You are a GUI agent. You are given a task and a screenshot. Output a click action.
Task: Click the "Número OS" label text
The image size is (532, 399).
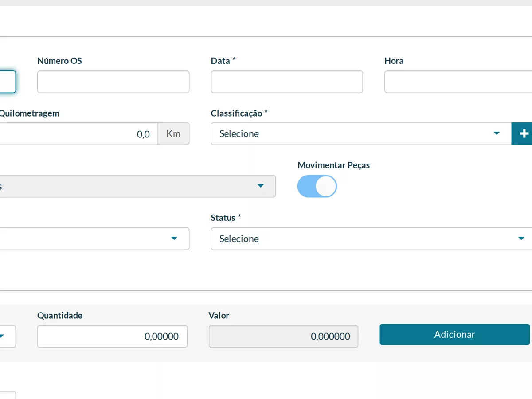tap(59, 61)
